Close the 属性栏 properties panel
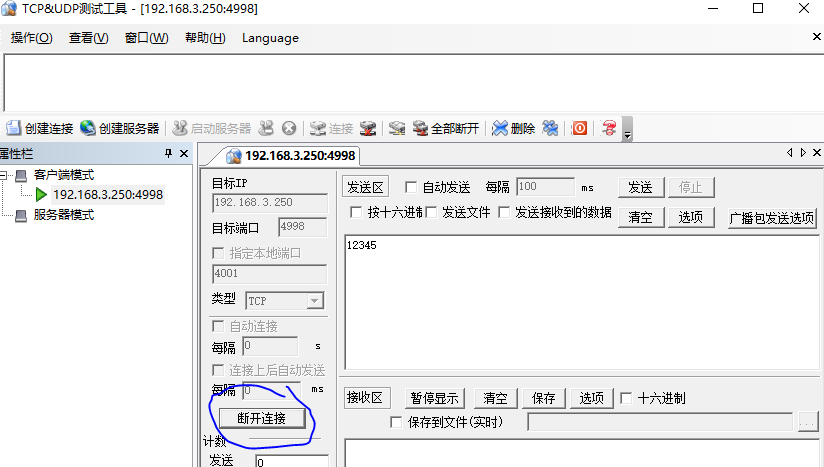Viewport: 824px width, 467px height. click(x=184, y=154)
